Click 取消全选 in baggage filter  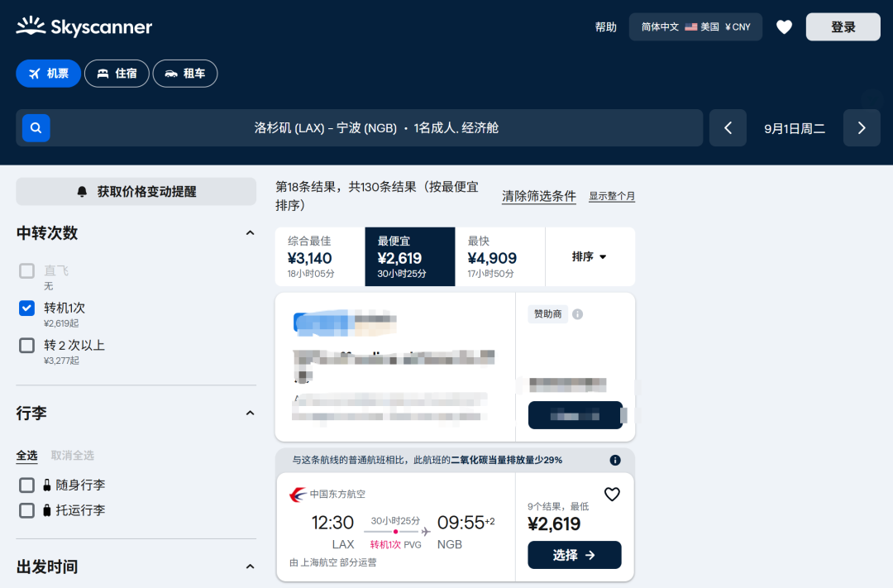click(x=72, y=455)
